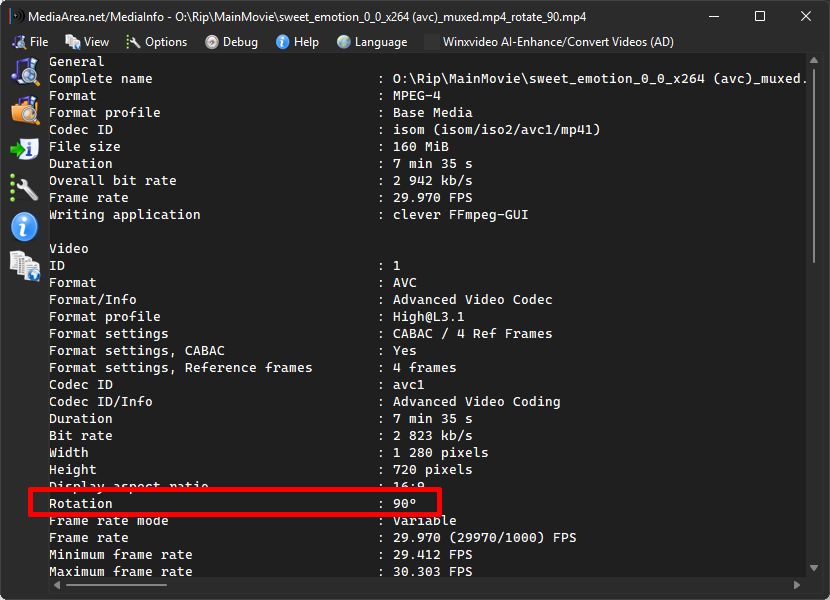Click the 'Maximum frame rate' value 30.303 FPS
This screenshot has width=830, height=600.
tap(432, 571)
